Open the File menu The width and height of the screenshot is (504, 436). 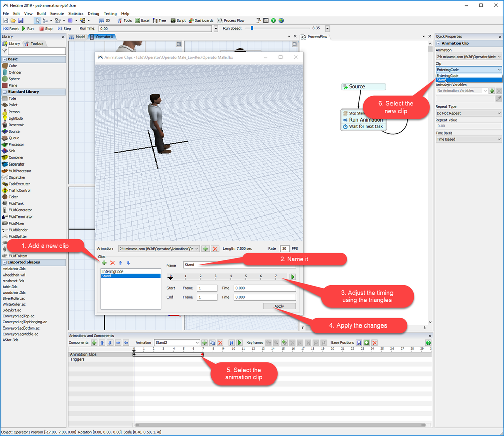tap(6, 14)
